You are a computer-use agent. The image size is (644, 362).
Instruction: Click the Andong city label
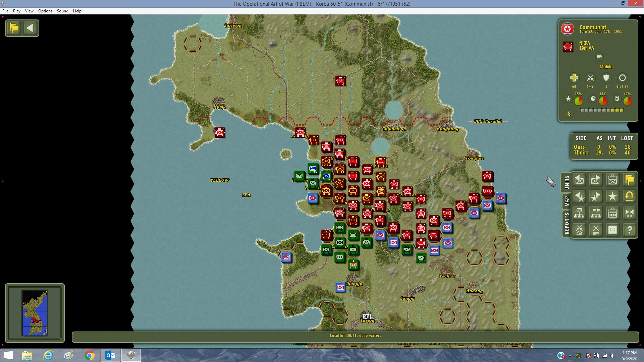click(474, 291)
